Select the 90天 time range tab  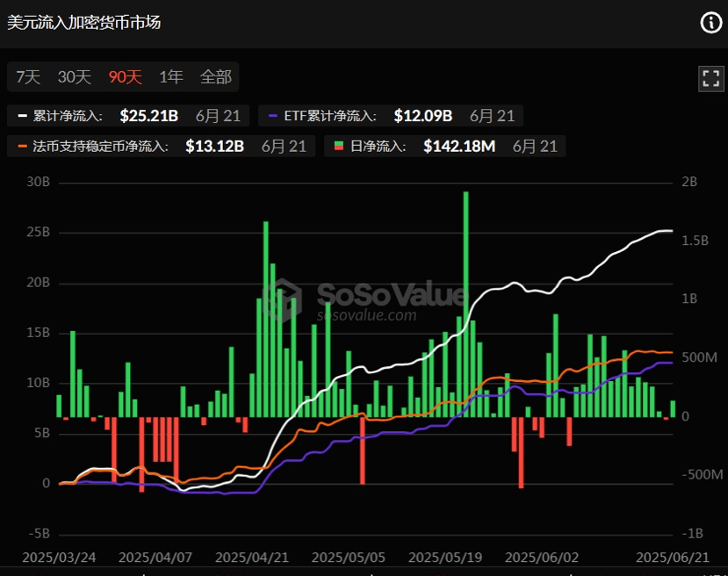click(x=125, y=77)
